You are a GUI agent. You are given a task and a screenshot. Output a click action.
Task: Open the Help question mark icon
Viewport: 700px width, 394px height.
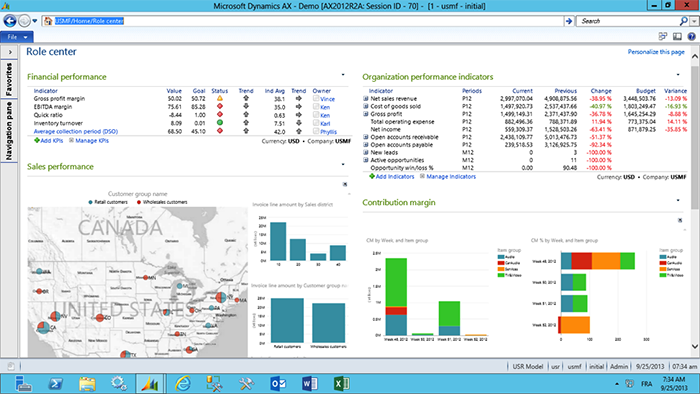coord(692,37)
